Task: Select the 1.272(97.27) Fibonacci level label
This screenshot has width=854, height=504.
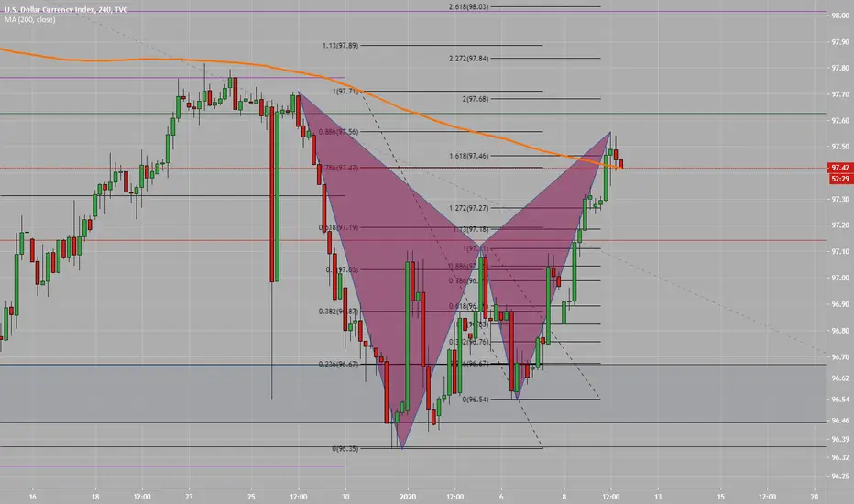Action: [x=468, y=208]
